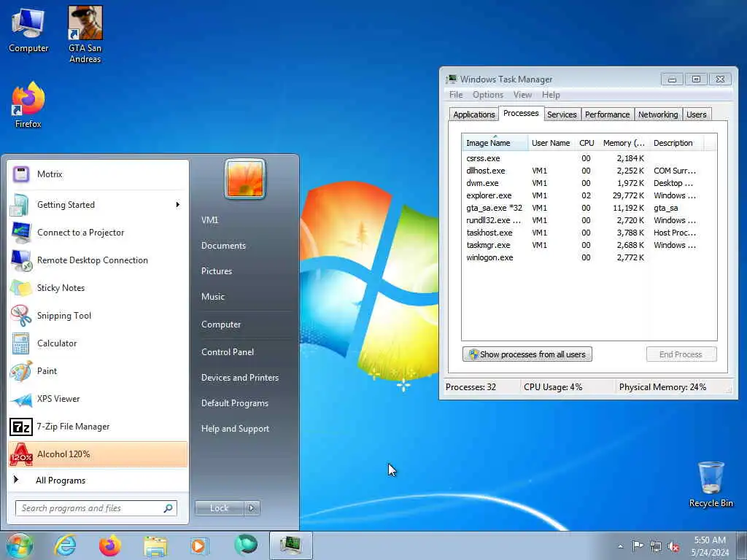Open Computer link in Start menu

pos(220,324)
